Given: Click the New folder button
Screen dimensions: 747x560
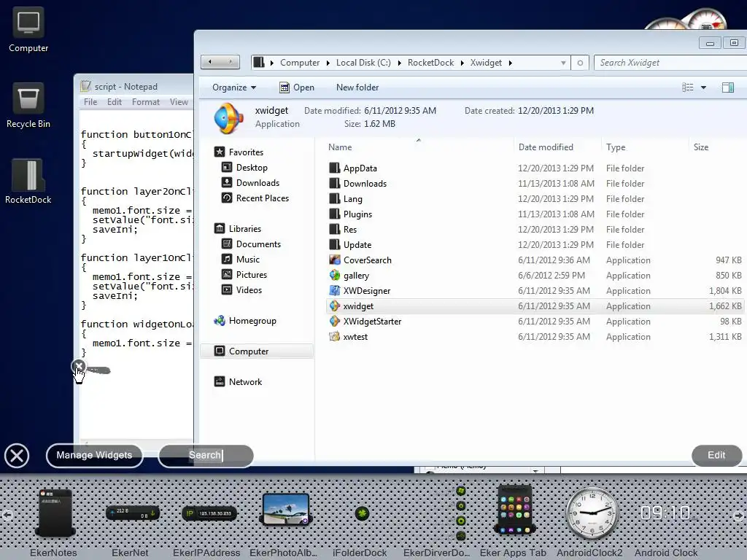Looking at the screenshot, I should point(357,87).
